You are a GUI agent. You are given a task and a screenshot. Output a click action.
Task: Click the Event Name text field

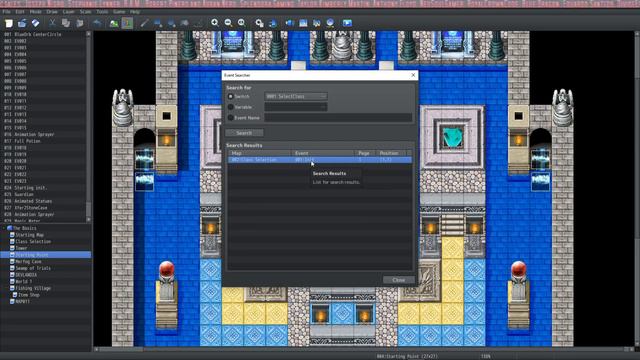[x=338, y=118]
